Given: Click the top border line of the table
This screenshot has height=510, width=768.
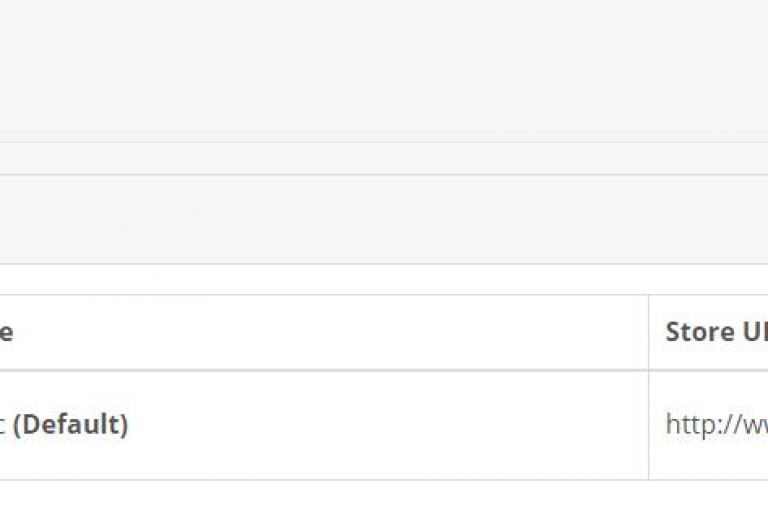Looking at the screenshot, I should tap(384, 295).
